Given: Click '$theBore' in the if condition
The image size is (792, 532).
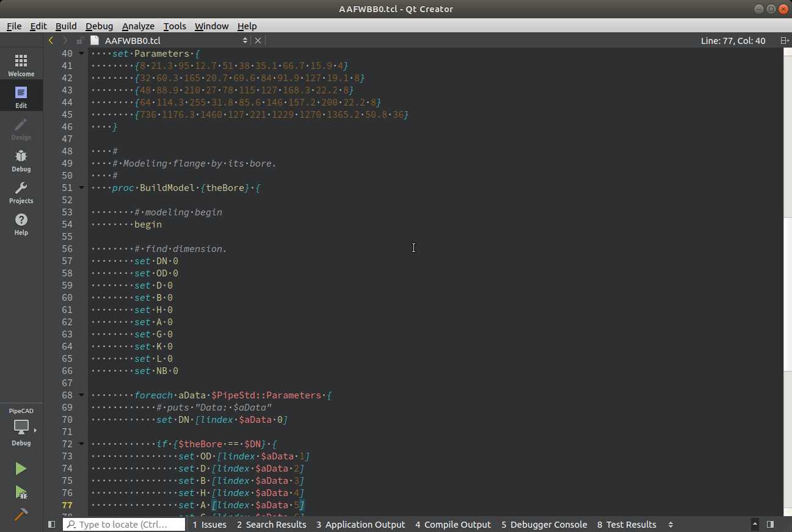Looking at the screenshot, I should [200, 444].
